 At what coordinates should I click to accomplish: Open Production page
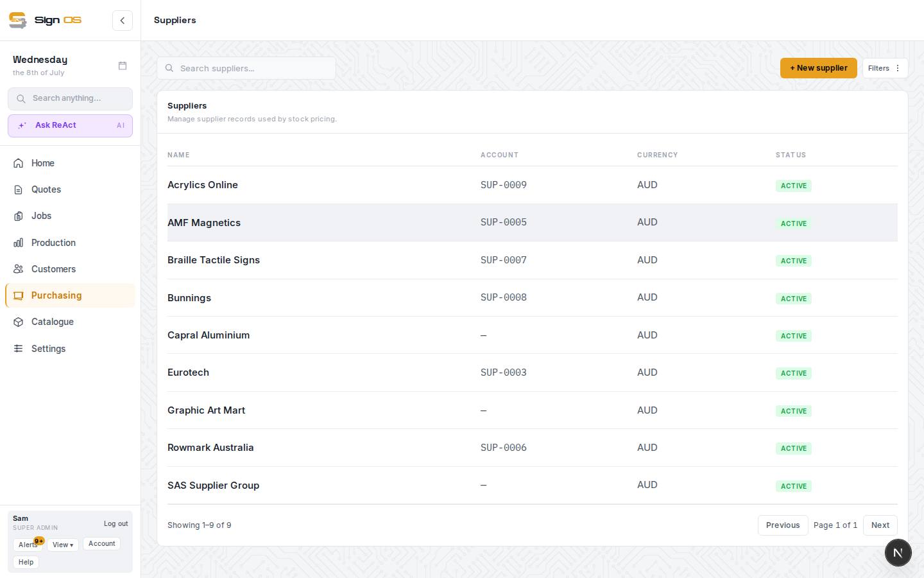tap(71, 243)
